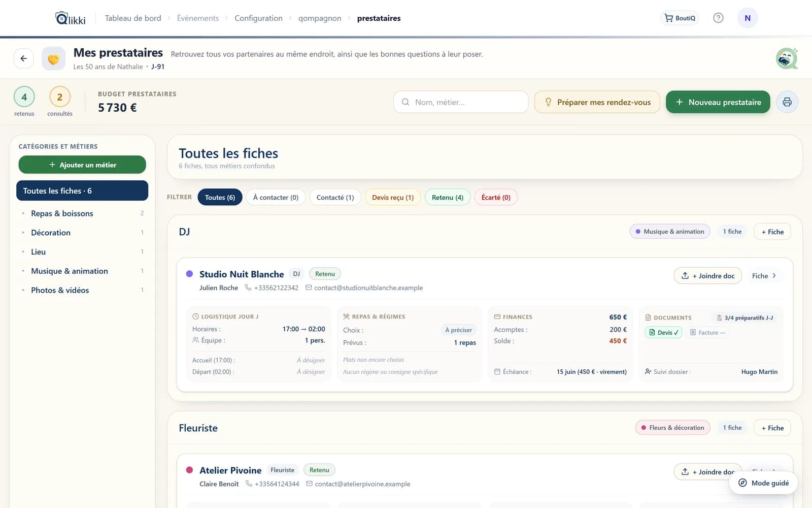812x508 pixels.
Task: Open the mascot assistant icon
Action: 787,58
